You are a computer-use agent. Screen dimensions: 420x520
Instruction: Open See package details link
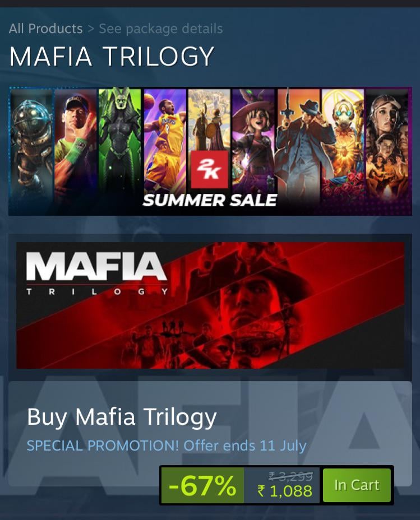(x=161, y=29)
